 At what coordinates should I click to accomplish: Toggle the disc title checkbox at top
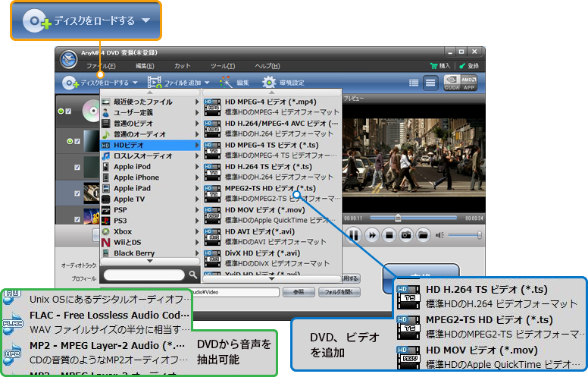tap(68, 112)
